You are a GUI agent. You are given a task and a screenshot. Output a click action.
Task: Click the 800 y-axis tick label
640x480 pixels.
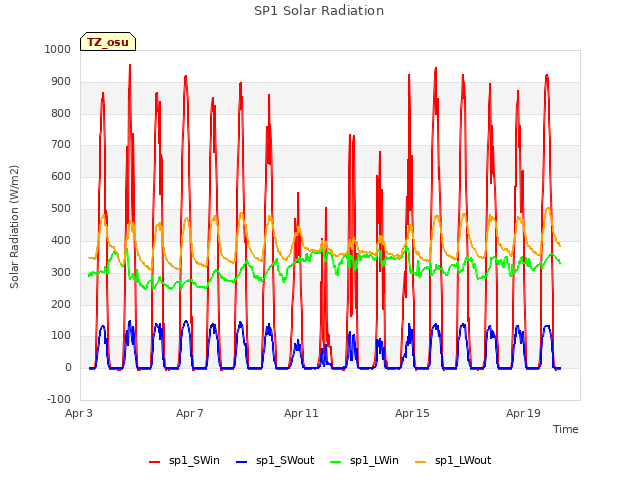61,113
